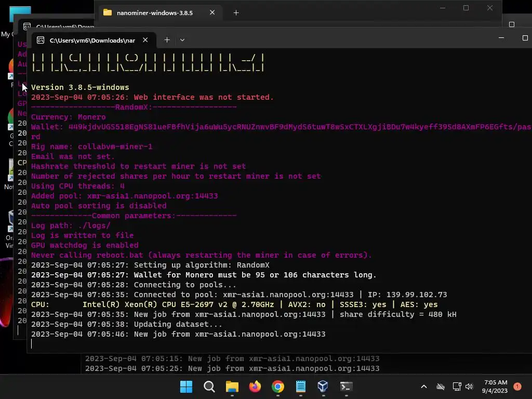The width and height of the screenshot is (532, 399).
Task: Click the front terminal tab icon
Action: 41,40
